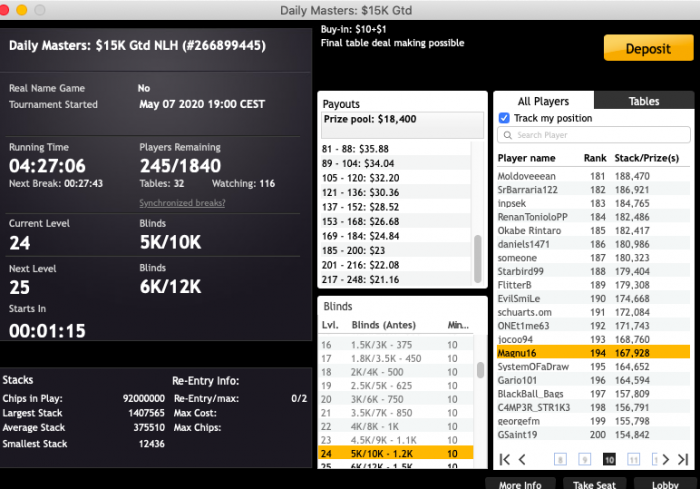Open player list page 11
The image size is (700, 489).
(633, 460)
